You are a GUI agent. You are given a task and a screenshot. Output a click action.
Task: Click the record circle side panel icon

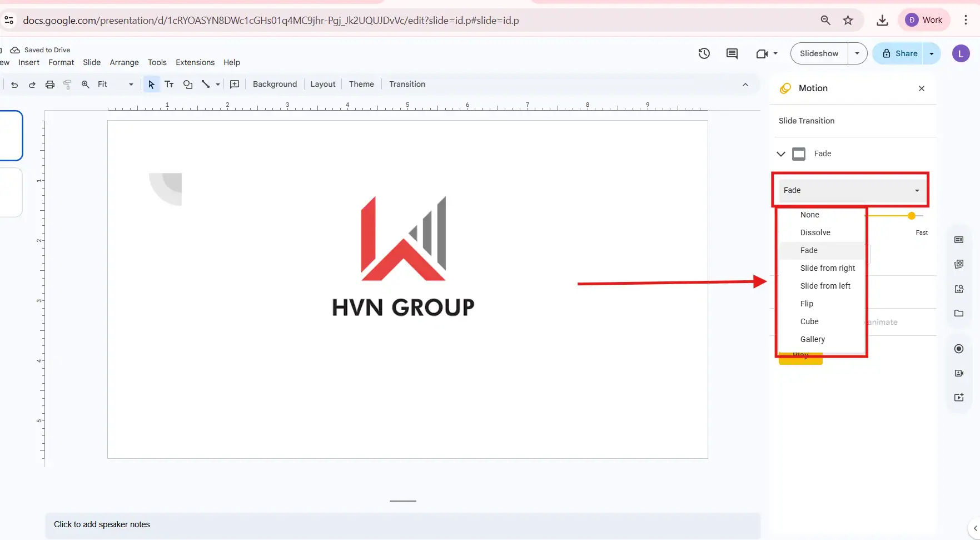click(959, 349)
